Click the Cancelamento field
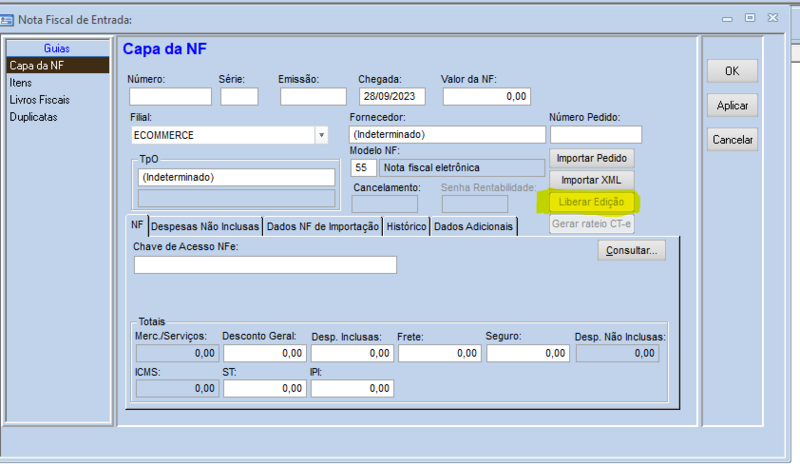 click(385, 204)
